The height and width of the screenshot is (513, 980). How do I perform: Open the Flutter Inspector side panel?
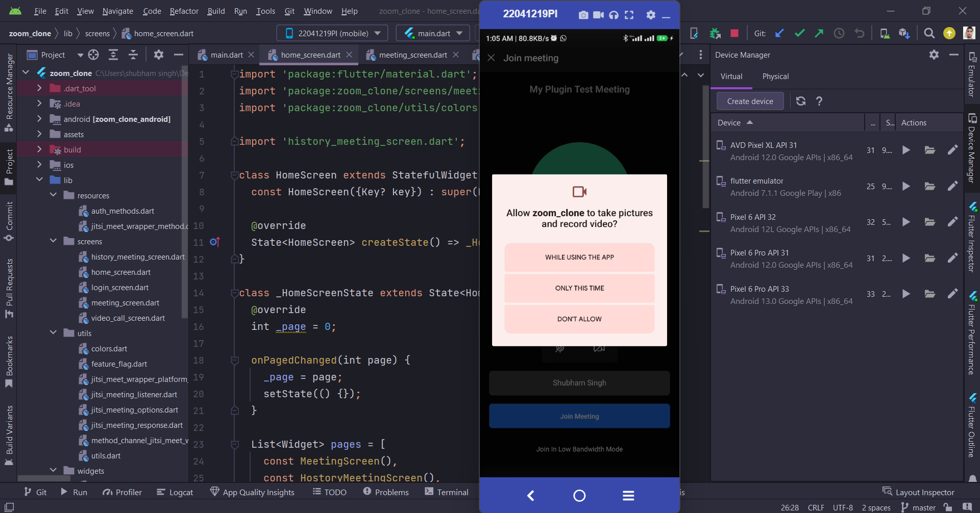972,237
